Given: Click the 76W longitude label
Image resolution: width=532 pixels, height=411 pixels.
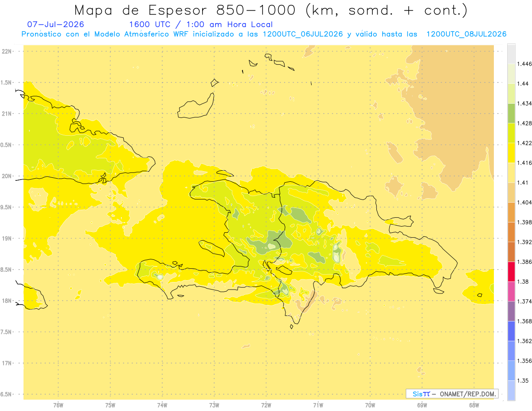Looking at the screenshot, I should (x=58, y=405).
